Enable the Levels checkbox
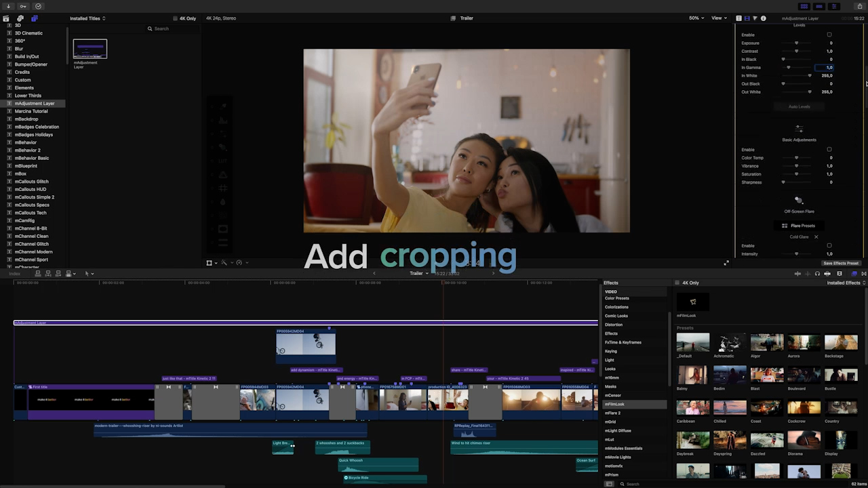The width and height of the screenshot is (868, 488). pos(829,35)
